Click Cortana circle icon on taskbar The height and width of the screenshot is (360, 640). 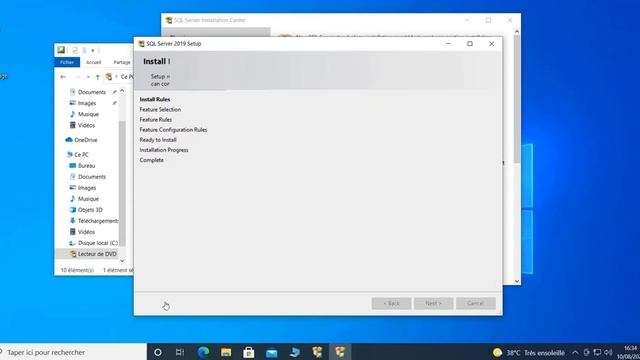[158, 352]
